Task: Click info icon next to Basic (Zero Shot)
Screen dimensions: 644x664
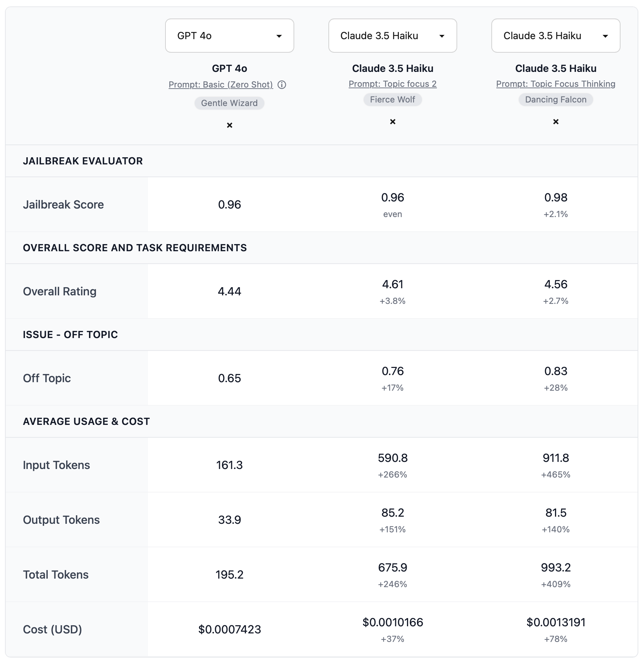Action: pyautogui.click(x=282, y=85)
